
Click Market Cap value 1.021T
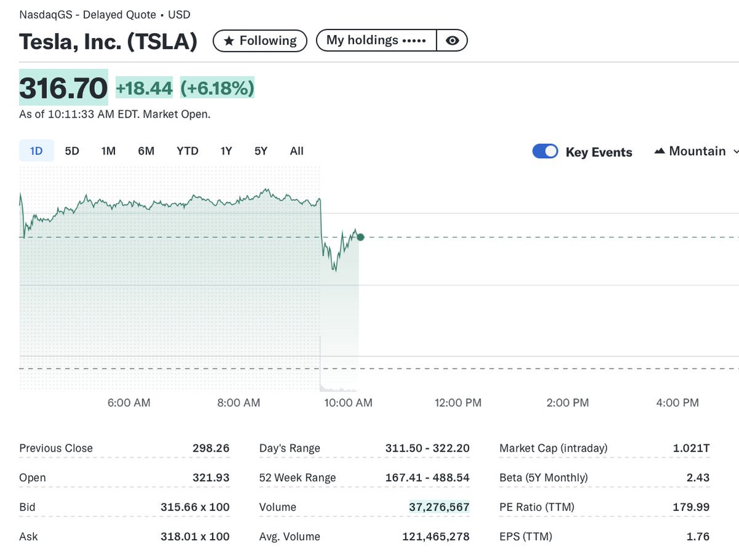pos(691,448)
